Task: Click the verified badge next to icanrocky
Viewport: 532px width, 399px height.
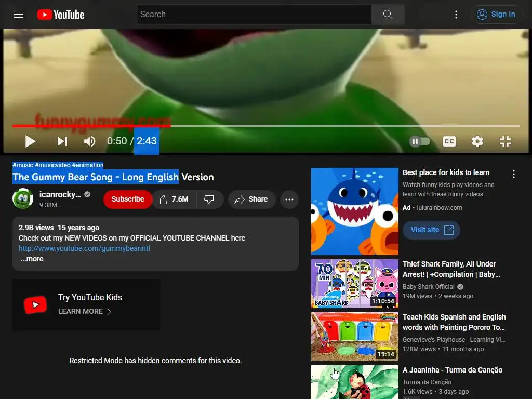Action: click(87, 194)
